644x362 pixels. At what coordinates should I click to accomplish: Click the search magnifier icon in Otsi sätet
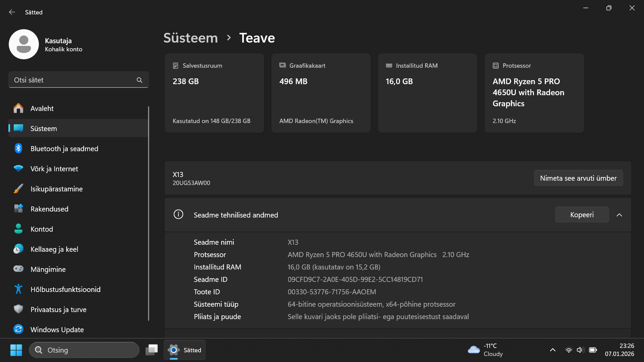pyautogui.click(x=140, y=80)
